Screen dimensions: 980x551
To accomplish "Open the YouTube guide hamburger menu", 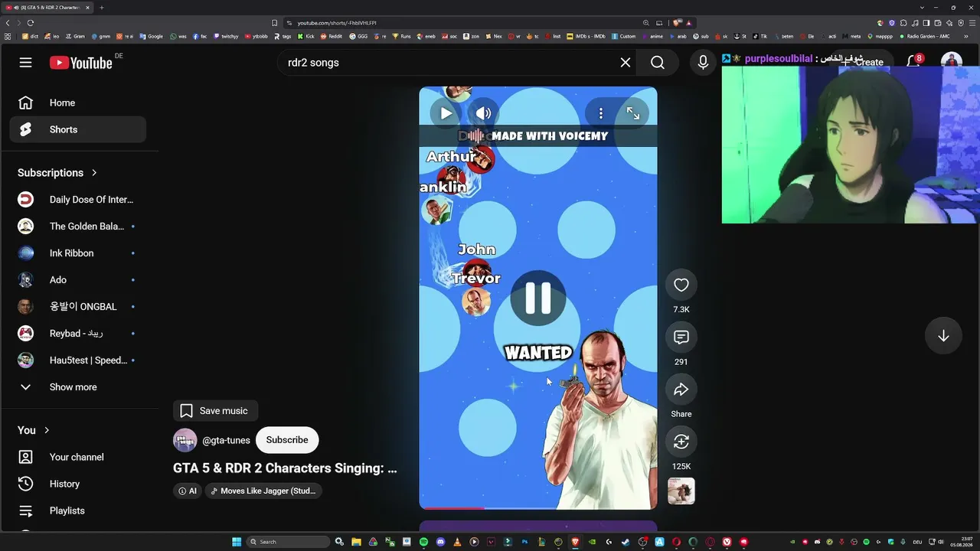I will pyautogui.click(x=25, y=63).
